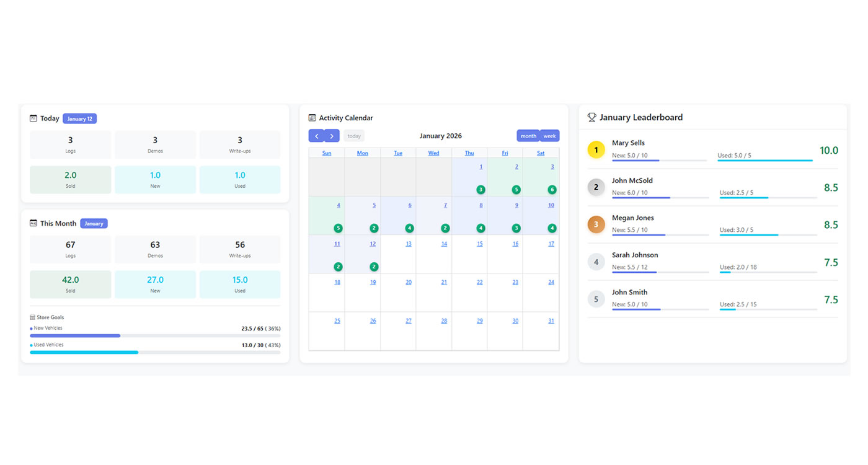Click the today button in the calendar
Image resolution: width=868 pixels, height=465 pixels.
coord(353,135)
